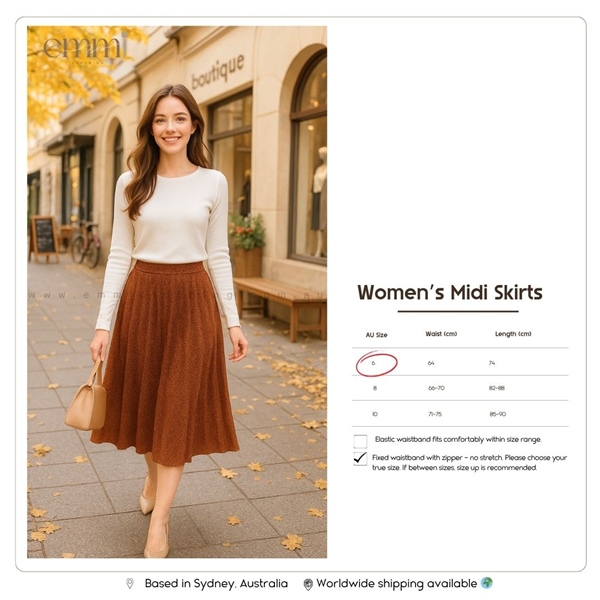Viewport: 600px width, 600px height.
Task: Select the Length (cm) column header
Action: tap(513, 334)
